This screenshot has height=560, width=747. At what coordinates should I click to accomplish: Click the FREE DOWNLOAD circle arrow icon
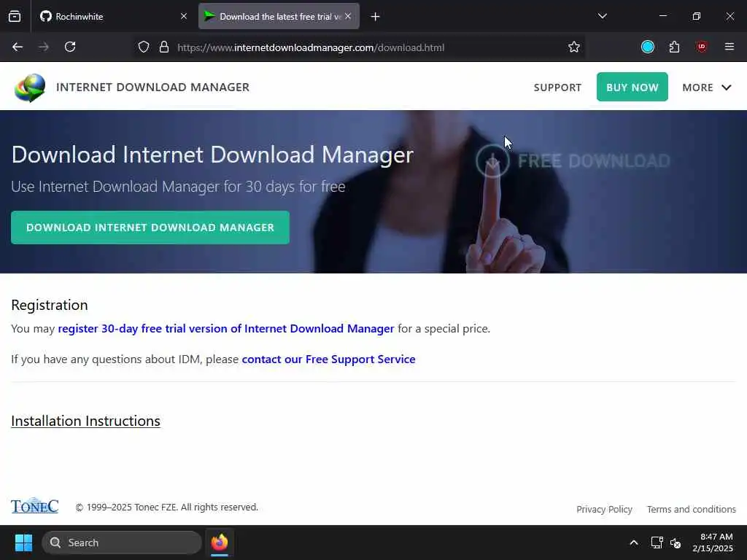pyautogui.click(x=492, y=161)
